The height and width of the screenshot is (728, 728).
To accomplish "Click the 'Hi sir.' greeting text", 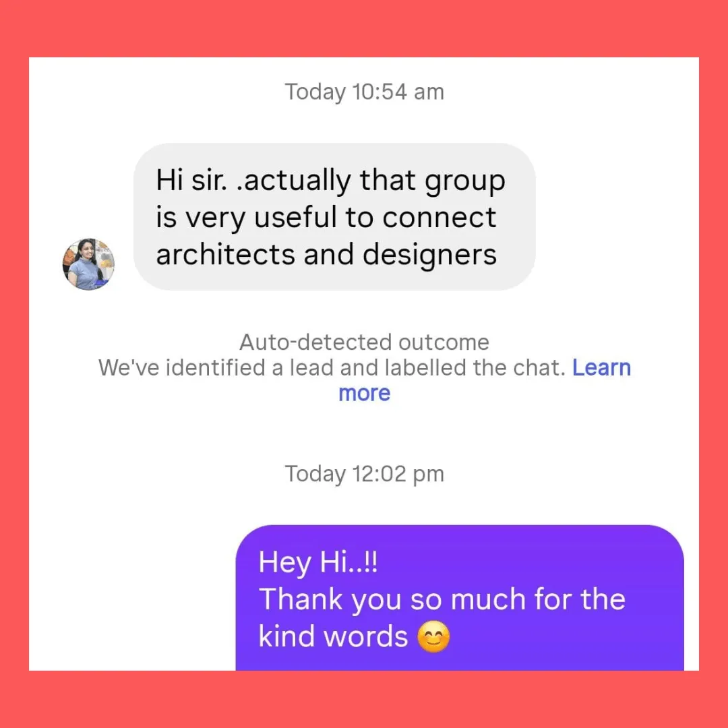I will click(191, 180).
